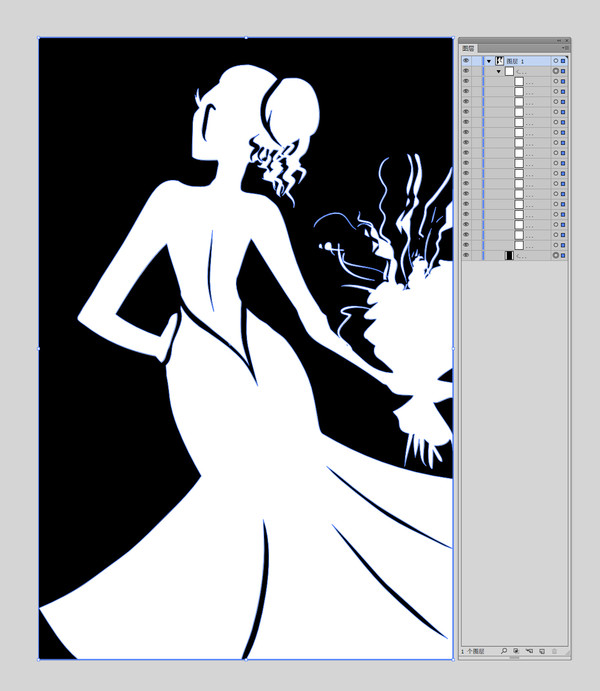Screen dimensions: 600x691
Task: Collapse the group sublayer's disclosure triangle
Action: (x=499, y=71)
